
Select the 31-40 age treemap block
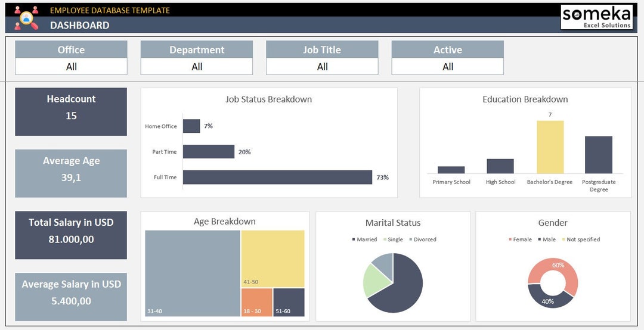[x=193, y=273]
